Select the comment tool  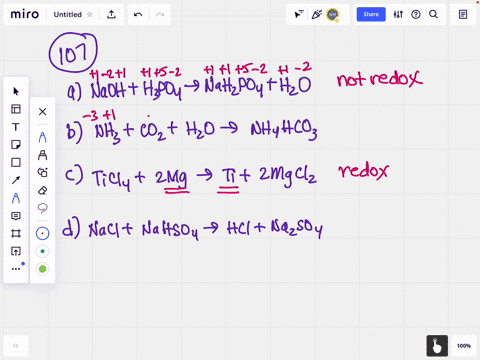[16, 216]
